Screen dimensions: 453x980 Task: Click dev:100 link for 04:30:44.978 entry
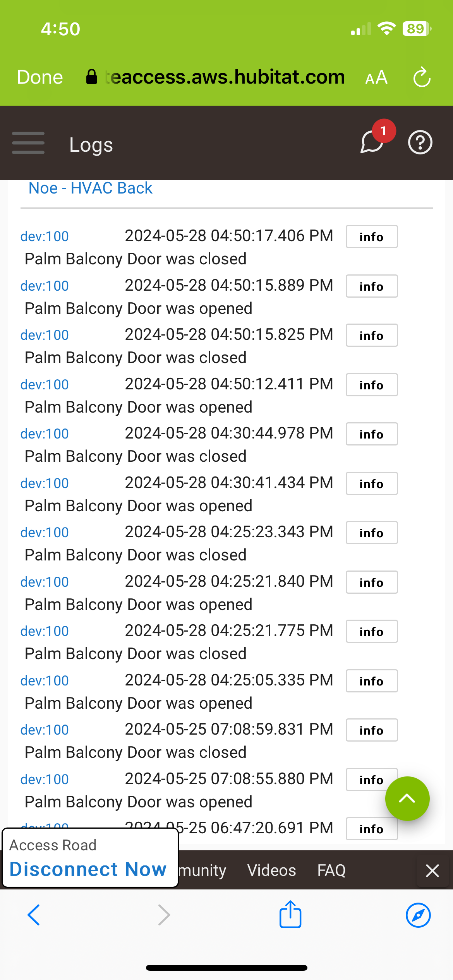pos(45,434)
